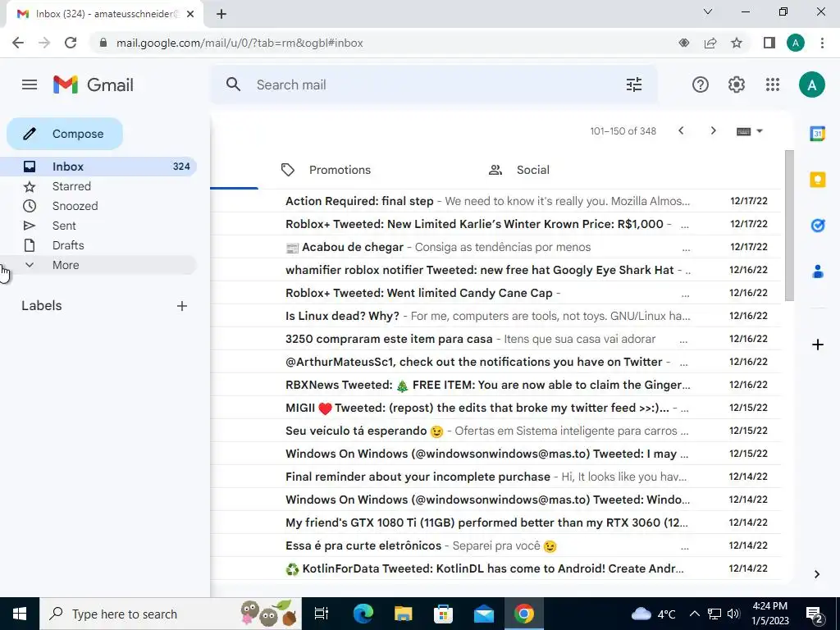Click Windows taskbar search box
840x630 pixels.
[171, 614]
